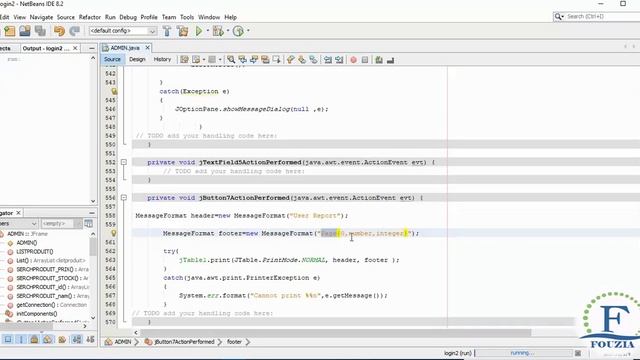This screenshot has height=360, width=640.
Task: Click the Save All toolbar icon
Action: click(x=40, y=31)
